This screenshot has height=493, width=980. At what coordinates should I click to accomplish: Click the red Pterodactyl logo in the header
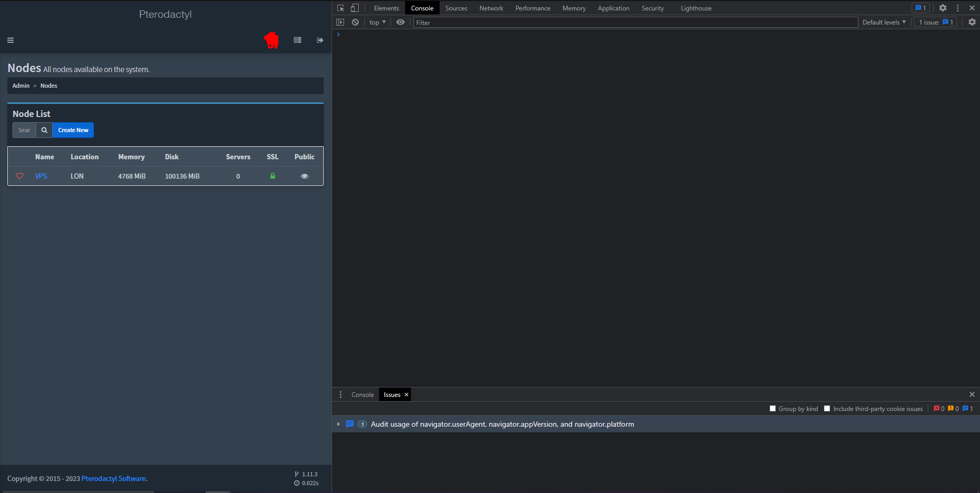[x=271, y=40]
